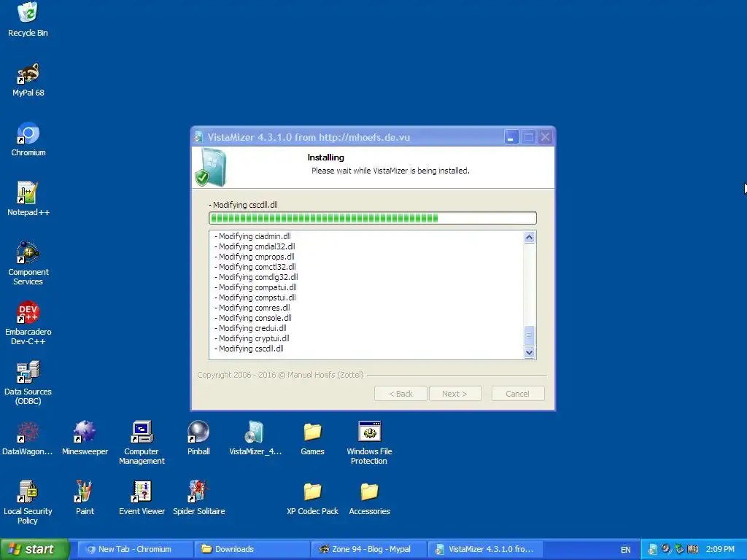Select the Chromium desktop shortcut

coord(28,140)
